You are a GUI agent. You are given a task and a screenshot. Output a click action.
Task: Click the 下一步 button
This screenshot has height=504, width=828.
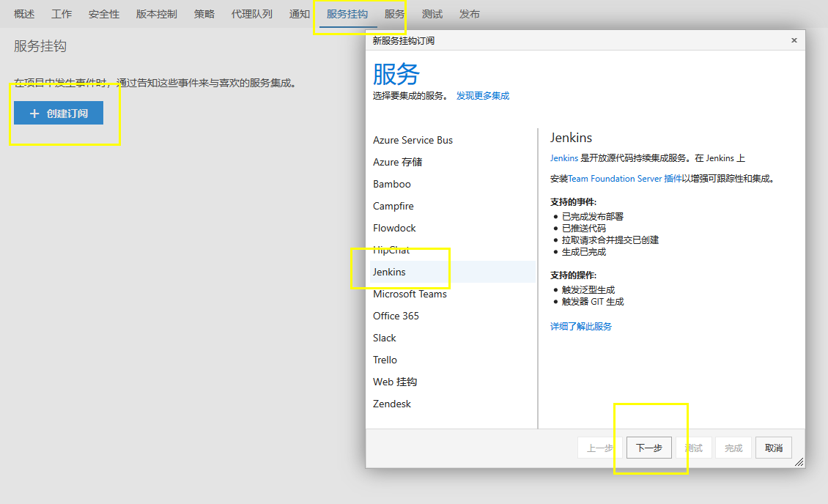click(649, 448)
